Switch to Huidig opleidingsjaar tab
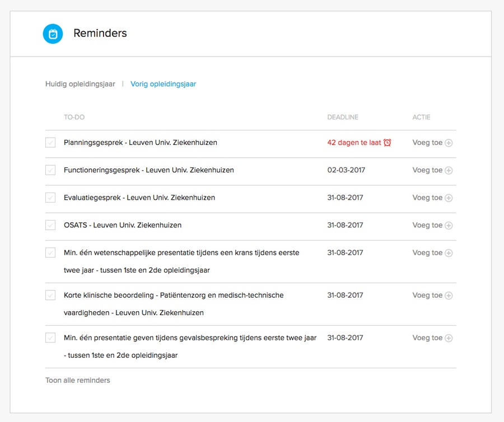 tap(80, 84)
